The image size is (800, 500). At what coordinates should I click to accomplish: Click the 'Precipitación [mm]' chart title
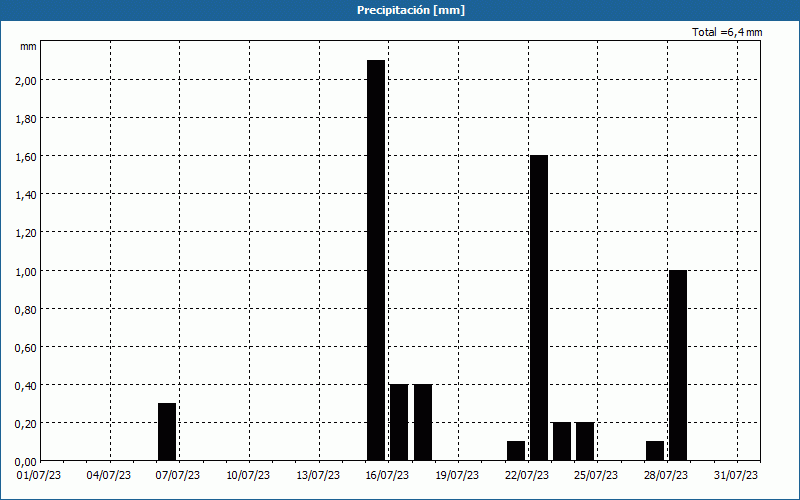pyautogui.click(x=411, y=10)
